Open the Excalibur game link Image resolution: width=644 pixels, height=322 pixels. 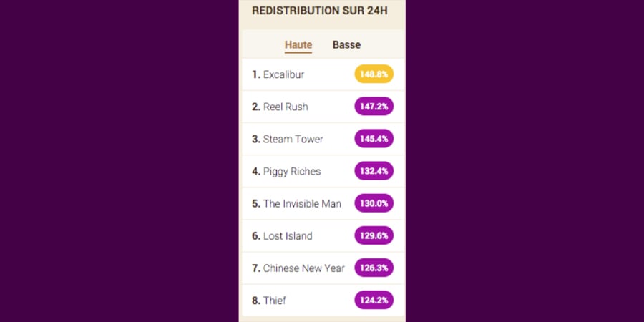pos(283,74)
